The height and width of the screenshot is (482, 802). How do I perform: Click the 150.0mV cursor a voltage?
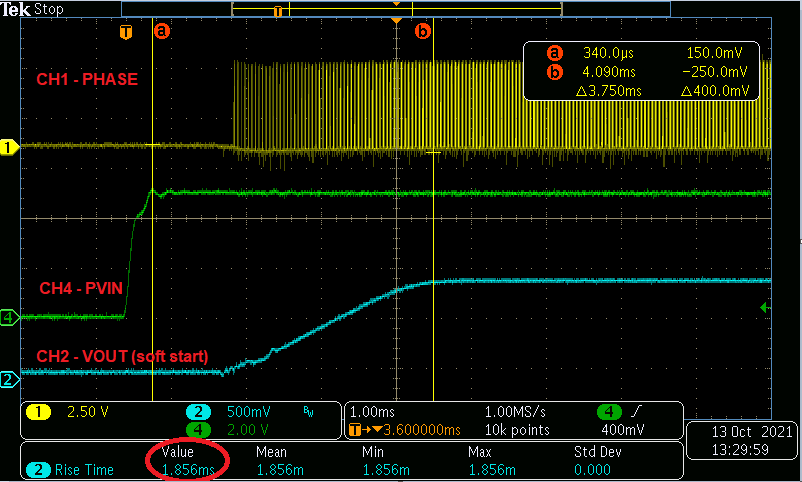(715, 53)
